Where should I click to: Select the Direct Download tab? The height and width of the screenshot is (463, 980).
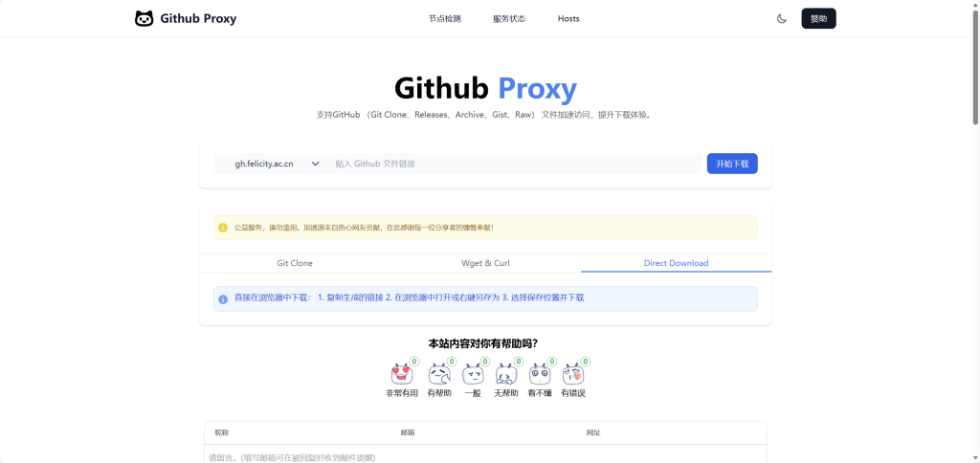677,263
